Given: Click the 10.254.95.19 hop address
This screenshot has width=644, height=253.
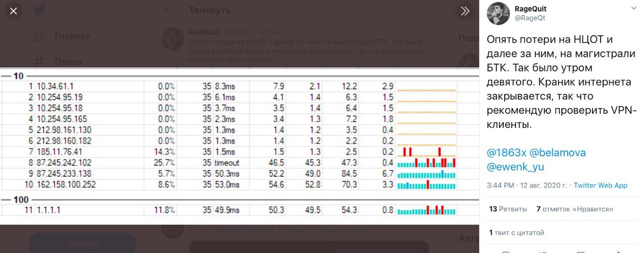Looking at the screenshot, I should click(x=59, y=97).
